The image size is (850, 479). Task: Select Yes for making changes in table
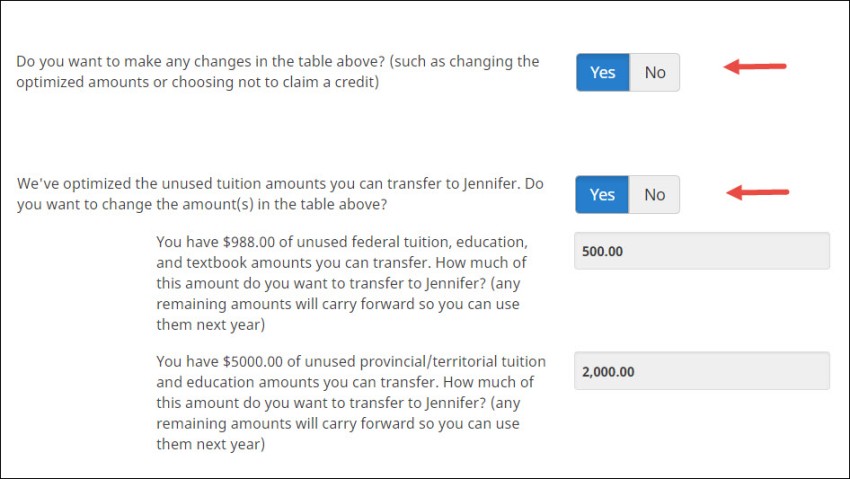[602, 72]
